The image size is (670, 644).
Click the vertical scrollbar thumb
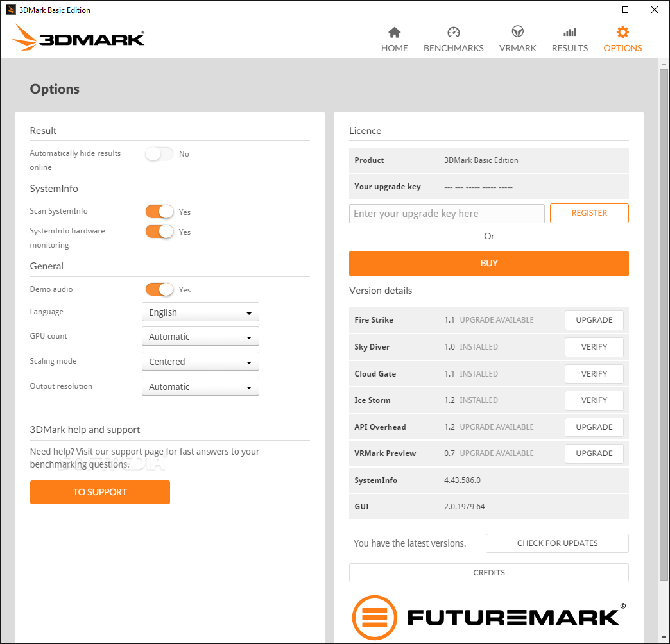[664, 325]
